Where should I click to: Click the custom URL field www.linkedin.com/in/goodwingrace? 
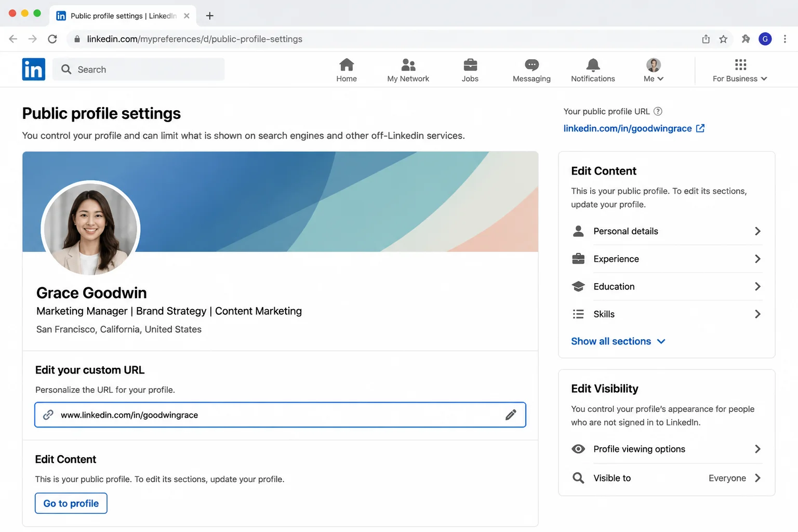click(280, 415)
